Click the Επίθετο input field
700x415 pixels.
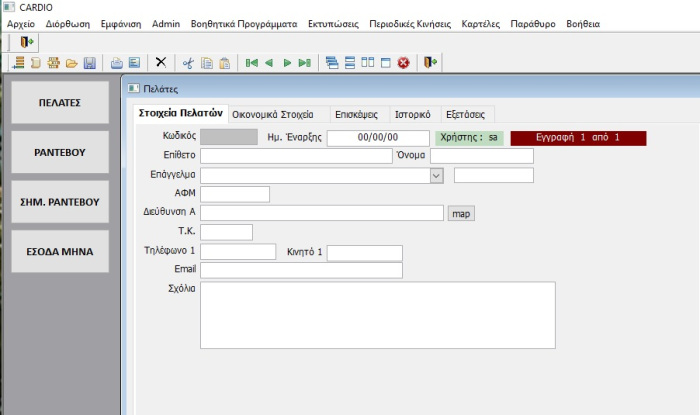pos(296,156)
